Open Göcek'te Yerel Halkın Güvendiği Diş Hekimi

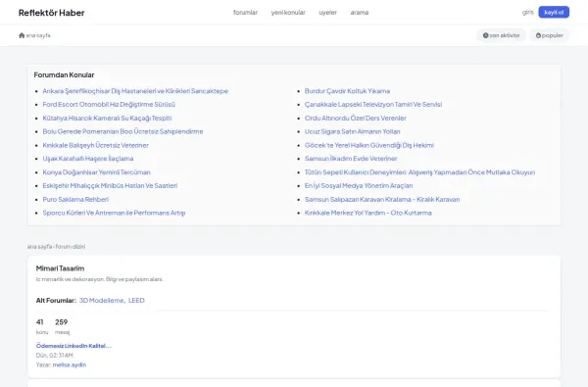[369, 145]
